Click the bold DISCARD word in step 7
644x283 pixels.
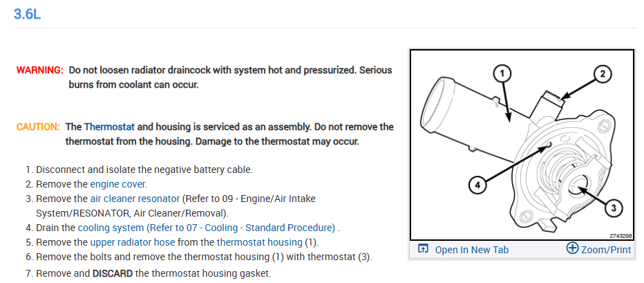tap(113, 273)
